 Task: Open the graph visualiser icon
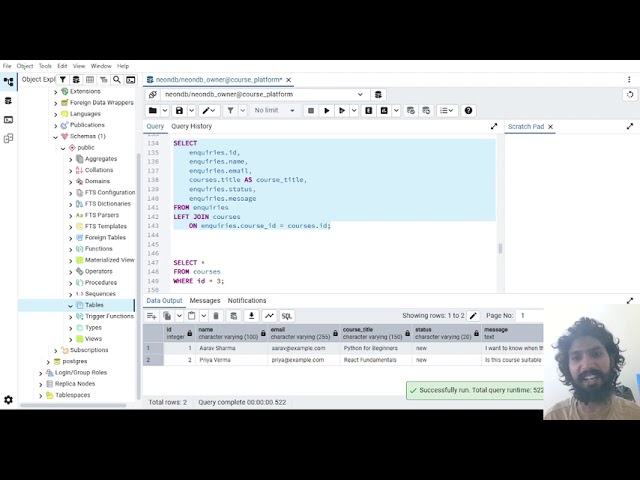269,316
